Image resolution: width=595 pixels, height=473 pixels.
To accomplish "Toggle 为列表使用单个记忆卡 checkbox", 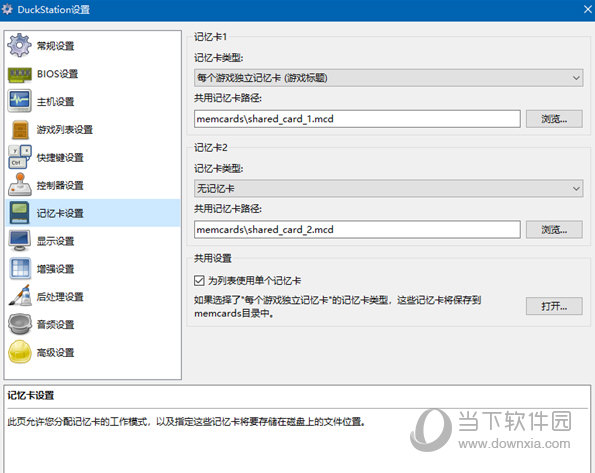I will (199, 281).
